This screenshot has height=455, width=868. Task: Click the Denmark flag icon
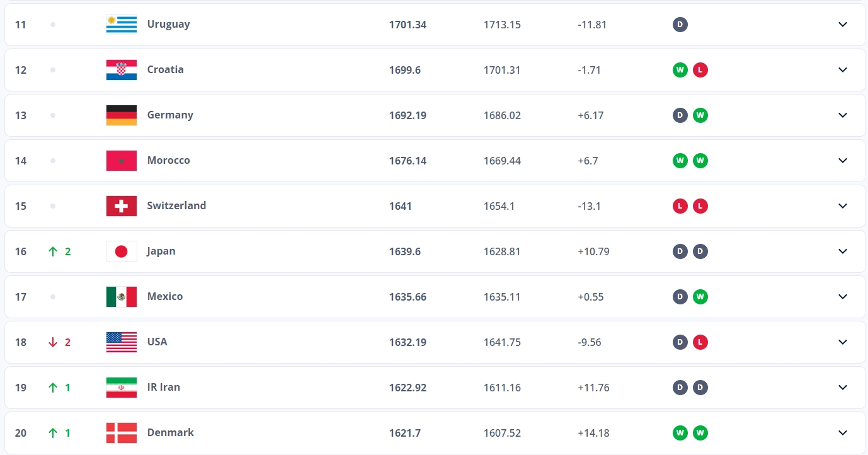point(122,433)
